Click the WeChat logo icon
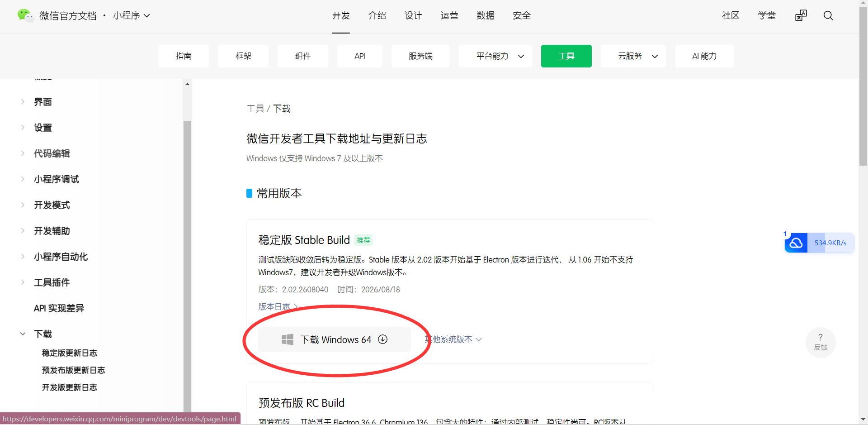 pyautogui.click(x=25, y=15)
